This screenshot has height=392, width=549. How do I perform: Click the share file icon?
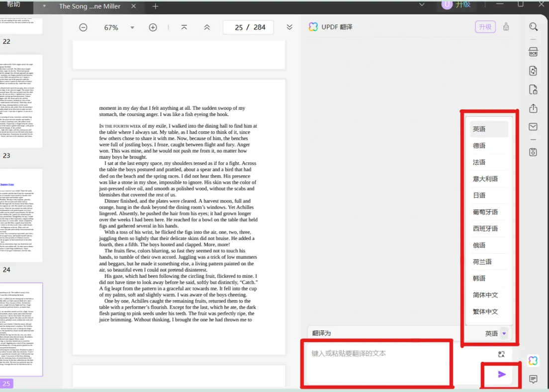click(x=533, y=108)
